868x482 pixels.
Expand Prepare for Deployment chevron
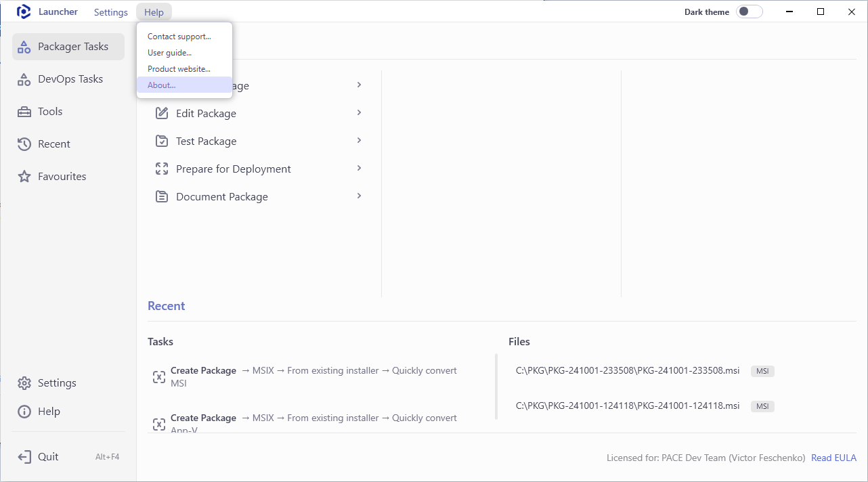click(359, 168)
